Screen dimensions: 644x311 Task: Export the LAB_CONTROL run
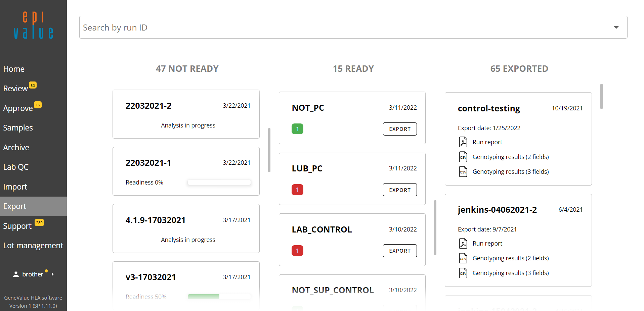pyautogui.click(x=400, y=251)
